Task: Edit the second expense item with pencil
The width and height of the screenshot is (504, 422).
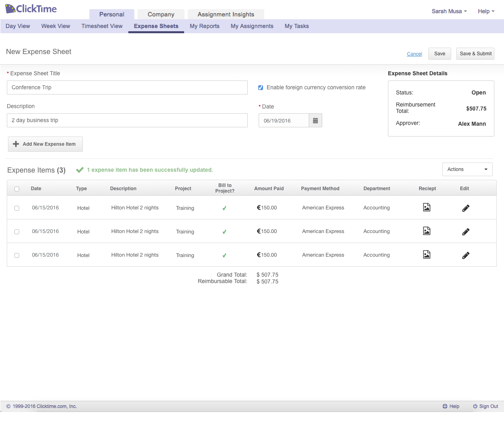Action: click(x=466, y=232)
